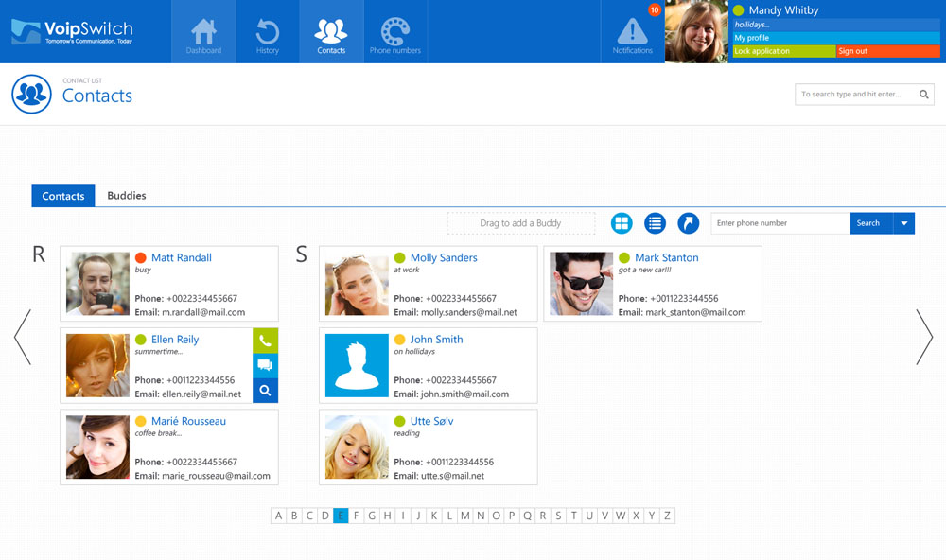The image size is (946, 560).
Task: Open the Dashboard home icon
Action: (x=203, y=32)
